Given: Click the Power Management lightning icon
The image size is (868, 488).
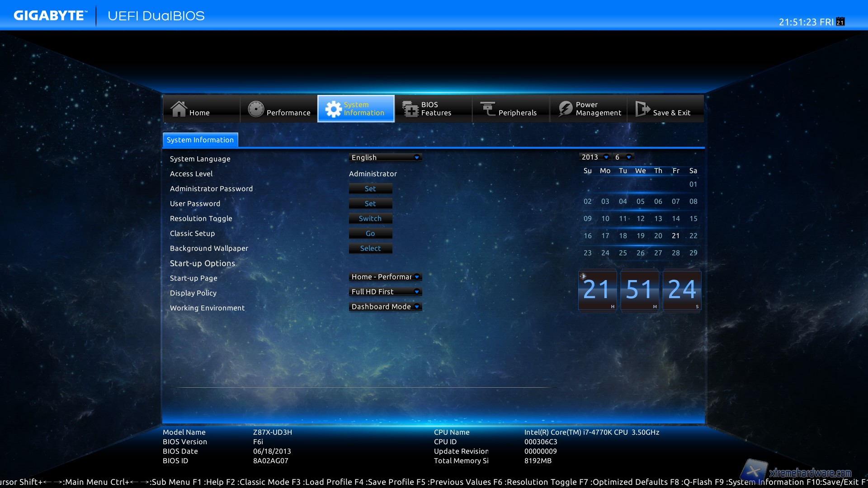Looking at the screenshot, I should click(565, 109).
